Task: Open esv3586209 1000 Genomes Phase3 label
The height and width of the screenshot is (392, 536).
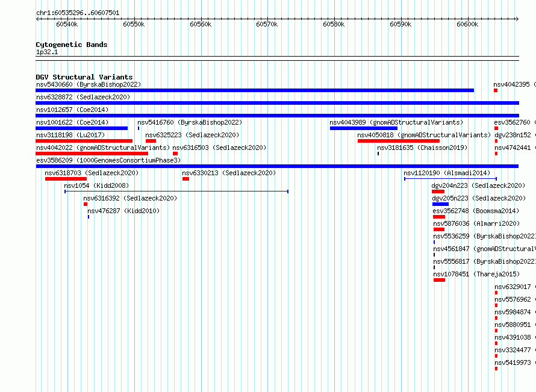Action: coord(108,160)
